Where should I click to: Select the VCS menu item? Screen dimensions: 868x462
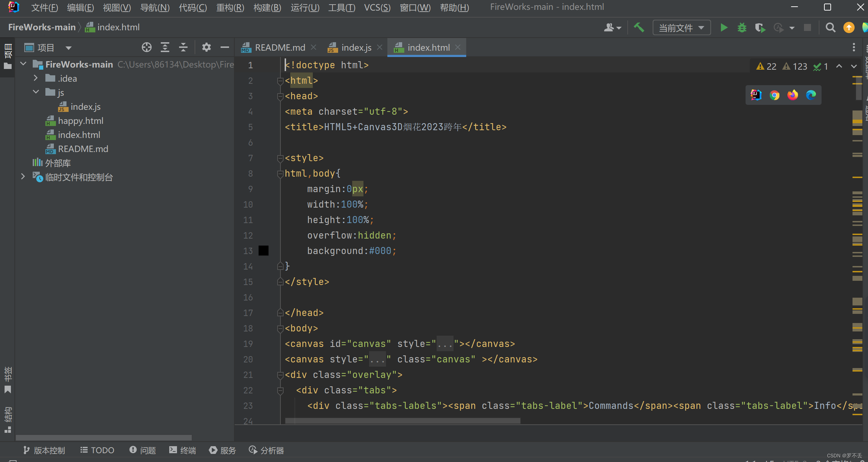pos(377,7)
